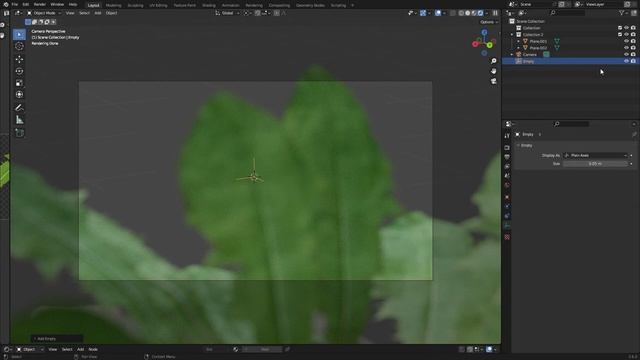This screenshot has width=640, height=360.
Task: Open the viewport Options dropdown
Action: click(489, 22)
